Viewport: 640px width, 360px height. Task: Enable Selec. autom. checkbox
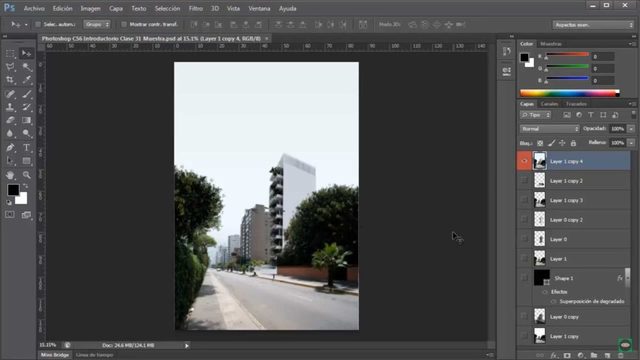click(38, 24)
